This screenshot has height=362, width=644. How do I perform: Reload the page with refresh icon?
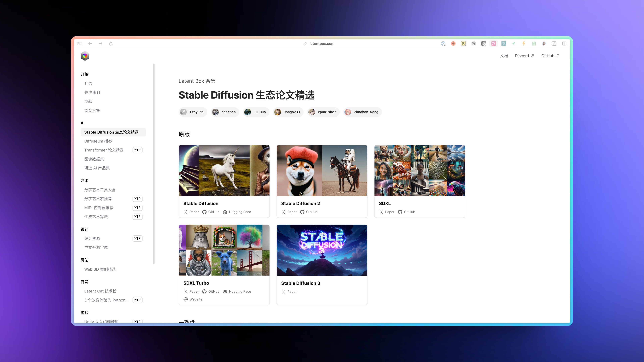[111, 43]
